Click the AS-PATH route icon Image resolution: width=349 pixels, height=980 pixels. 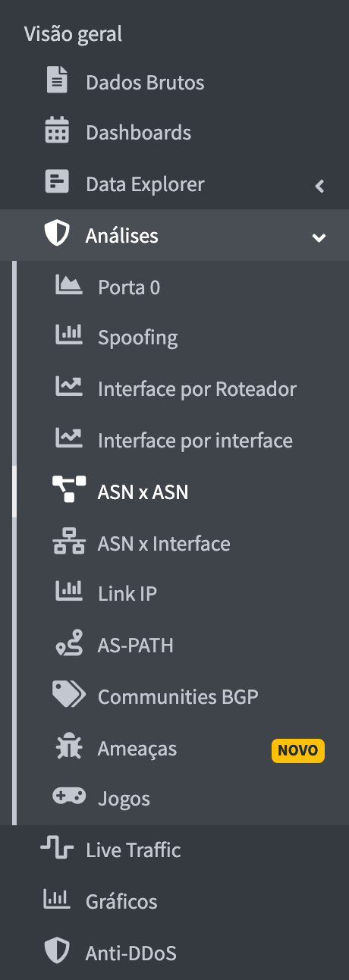pos(69,645)
